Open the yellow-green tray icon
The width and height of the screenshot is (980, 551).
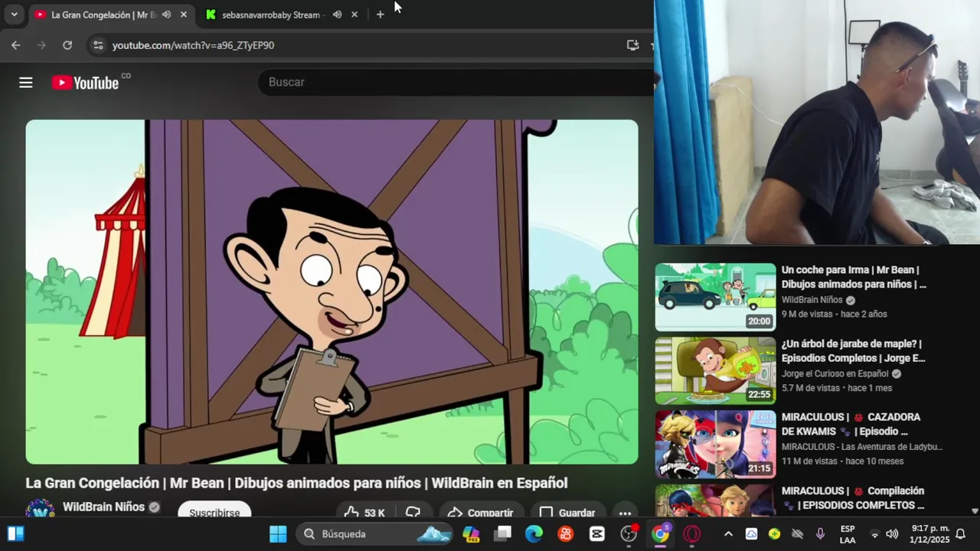(x=774, y=534)
